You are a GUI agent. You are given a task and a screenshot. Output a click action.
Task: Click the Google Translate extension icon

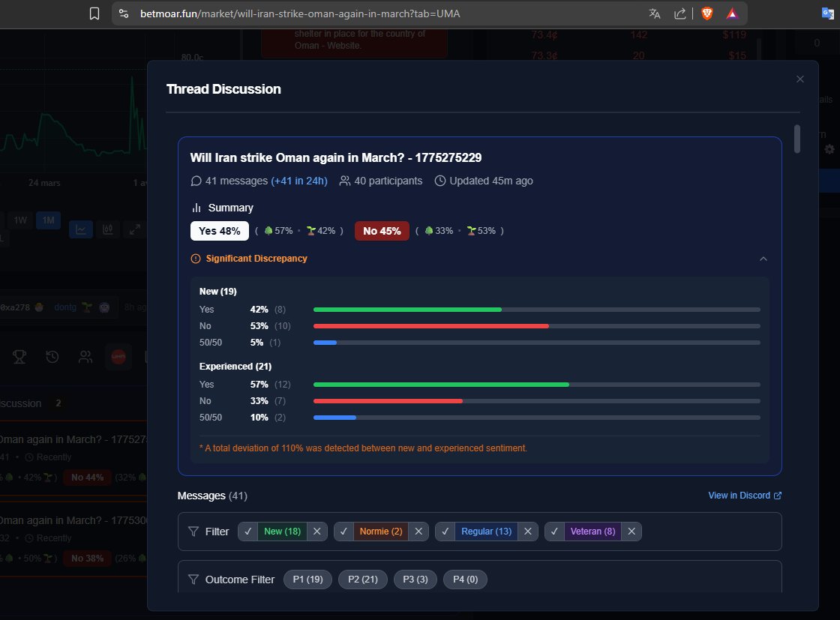tap(828, 13)
